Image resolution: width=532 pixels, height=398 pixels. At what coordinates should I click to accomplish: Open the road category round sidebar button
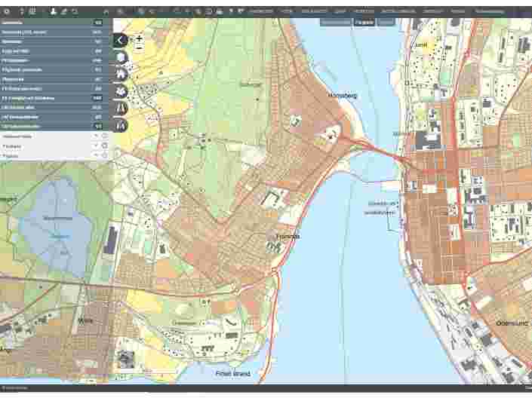coord(121,108)
